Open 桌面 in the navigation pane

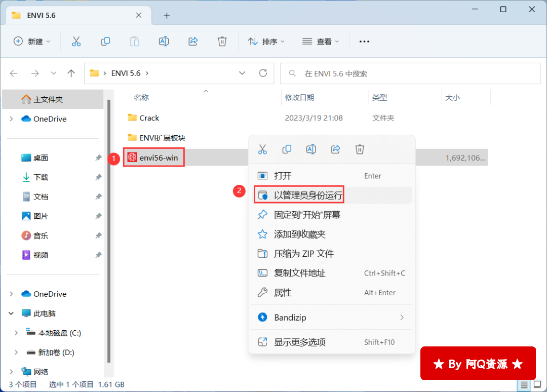coord(41,158)
